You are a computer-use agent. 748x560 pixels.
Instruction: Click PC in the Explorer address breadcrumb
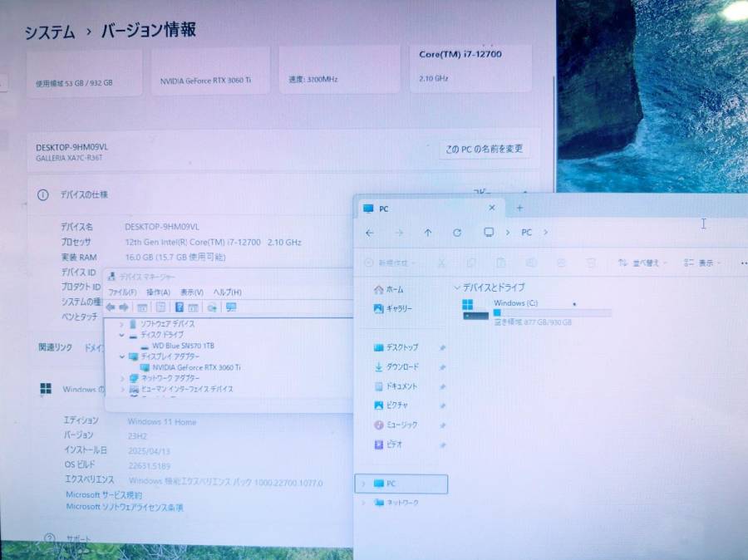click(x=526, y=233)
